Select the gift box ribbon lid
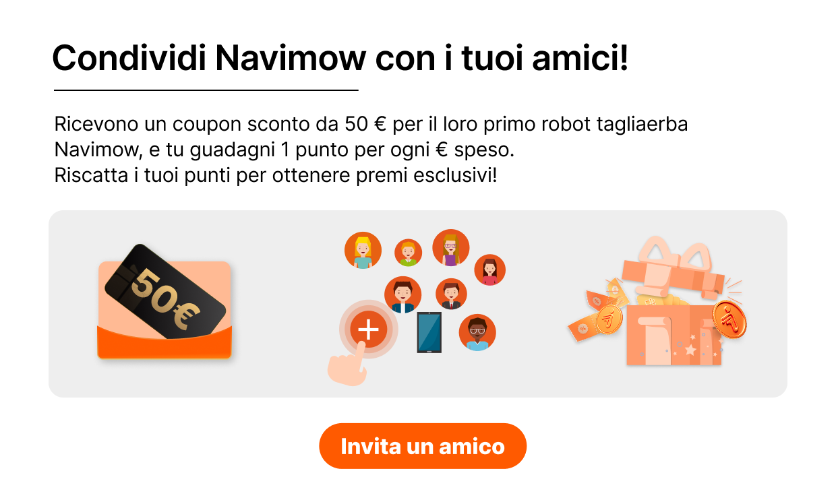The image size is (836, 504). coord(672,271)
